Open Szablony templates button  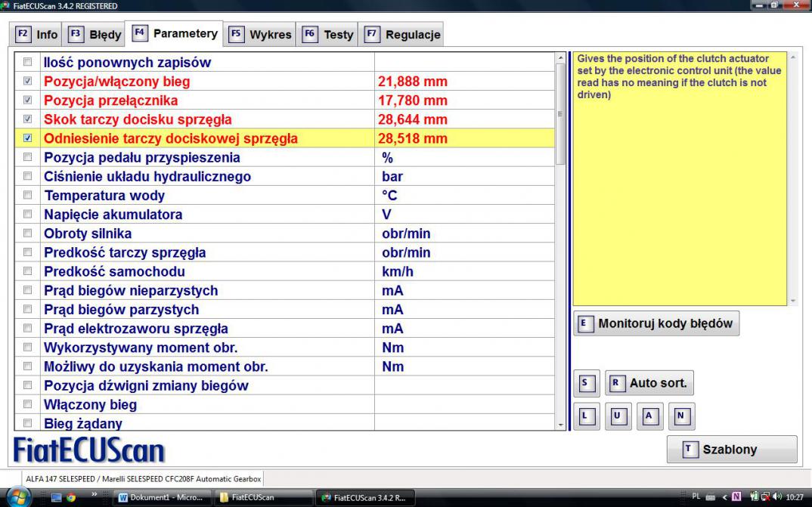[731, 450]
